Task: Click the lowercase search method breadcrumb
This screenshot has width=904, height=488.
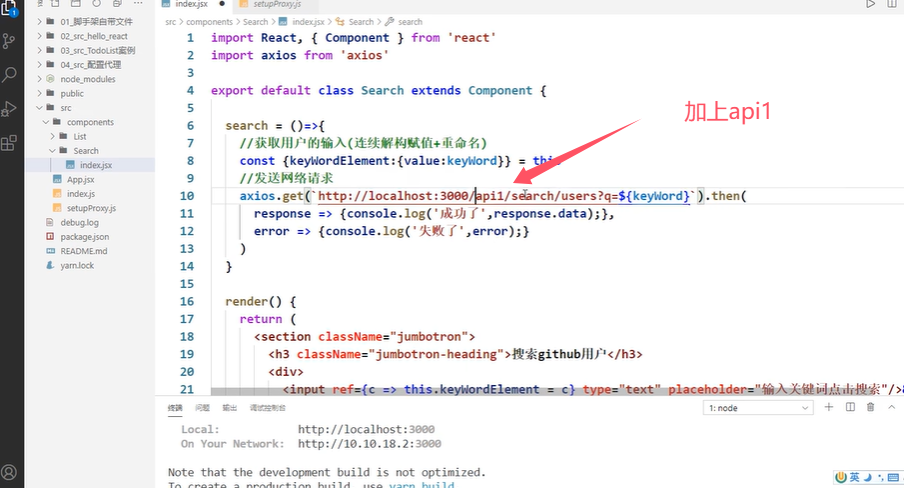Action: pyautogui.click(x=410, y=22)
